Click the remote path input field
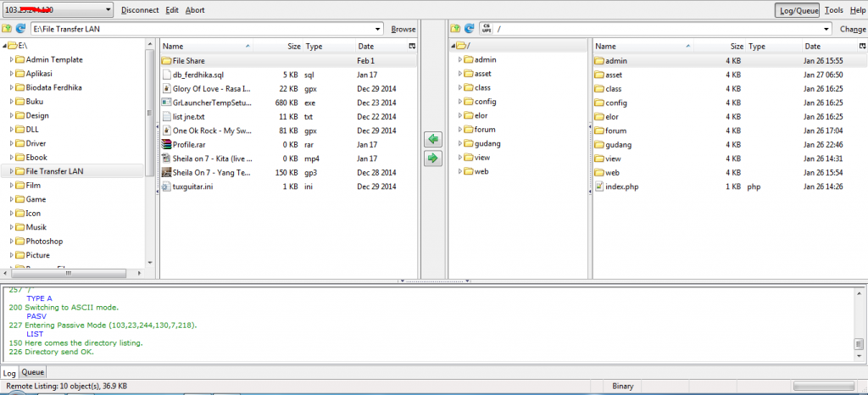The width and height of the screenshot is (868, 395). 655,29
